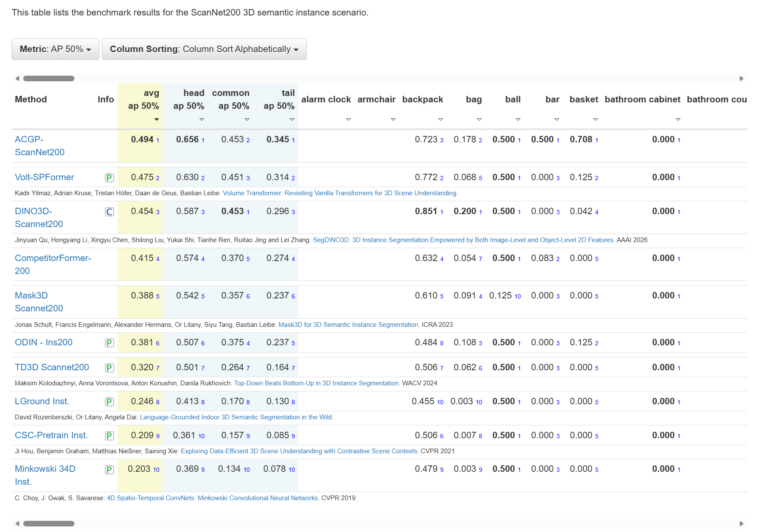
Task: Click the P badge beside TD3D Scannet200
Action: point(109,368)
